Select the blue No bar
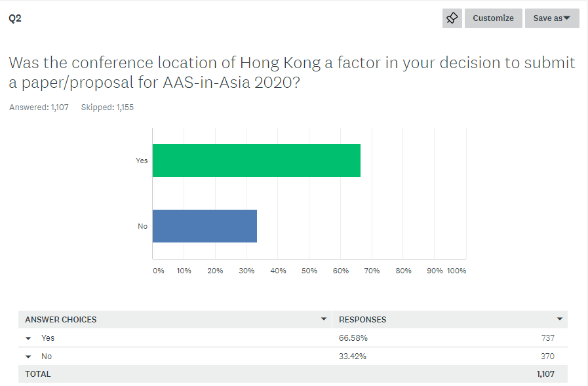The height and width of the screenshot is (386, 588). pos(205,226)
